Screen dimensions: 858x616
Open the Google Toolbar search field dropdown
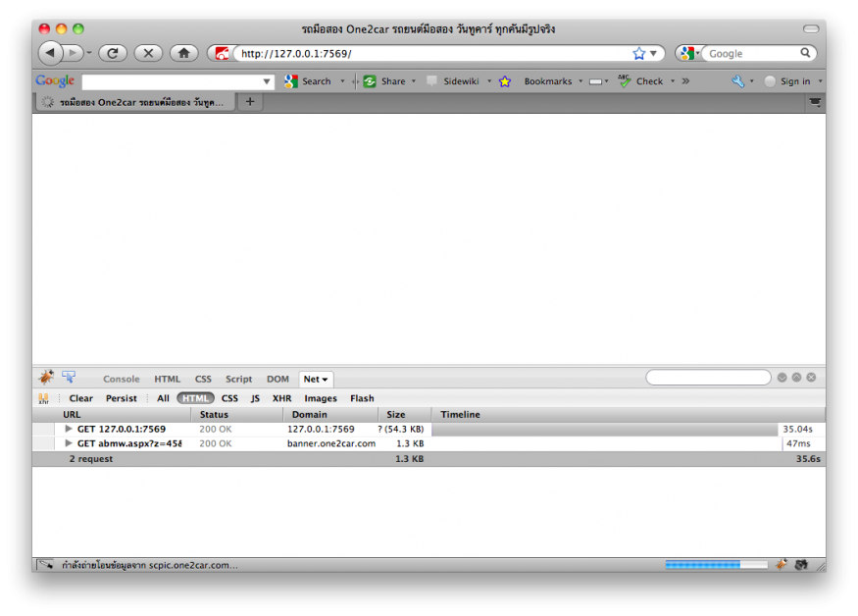[x=267, y=81]
